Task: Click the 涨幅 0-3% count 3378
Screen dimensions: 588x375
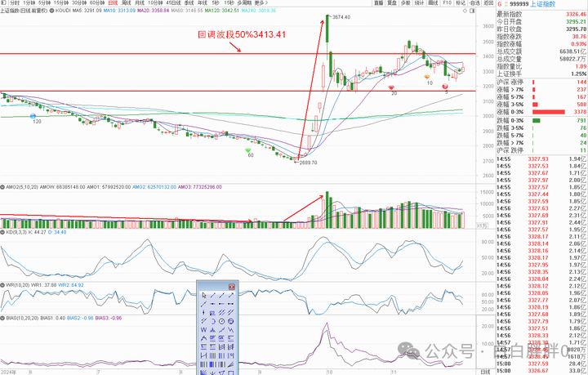Action: click(580, 112)
